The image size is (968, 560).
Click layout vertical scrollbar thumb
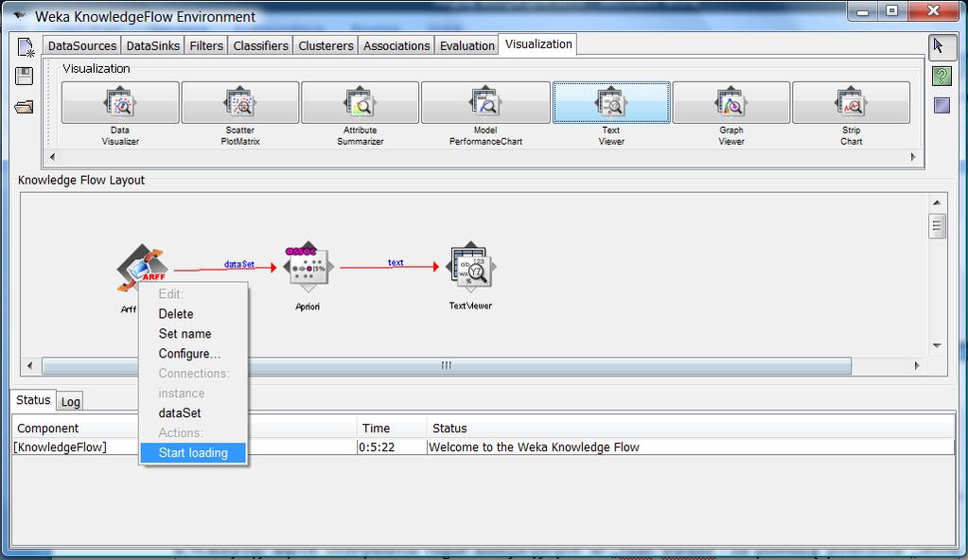937,226
